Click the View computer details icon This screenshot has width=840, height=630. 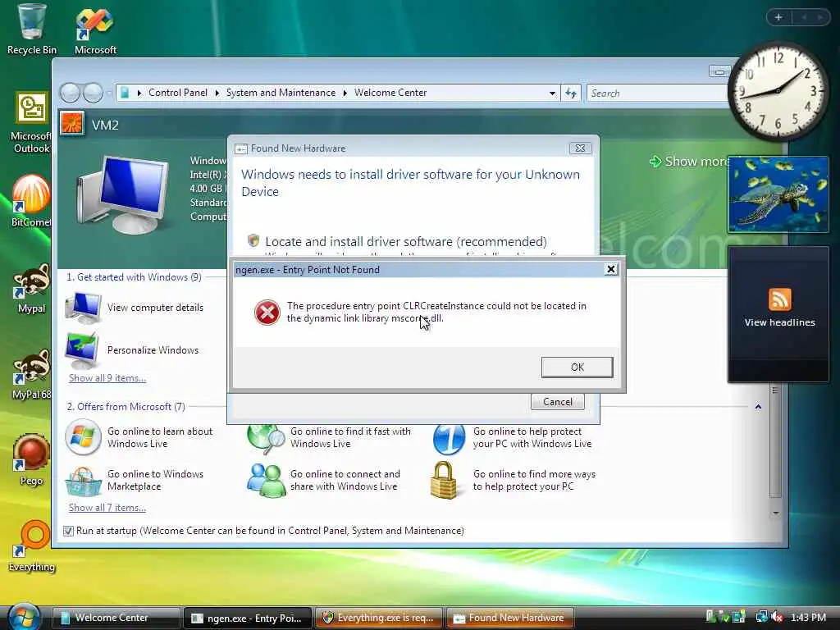pos(83,308)
